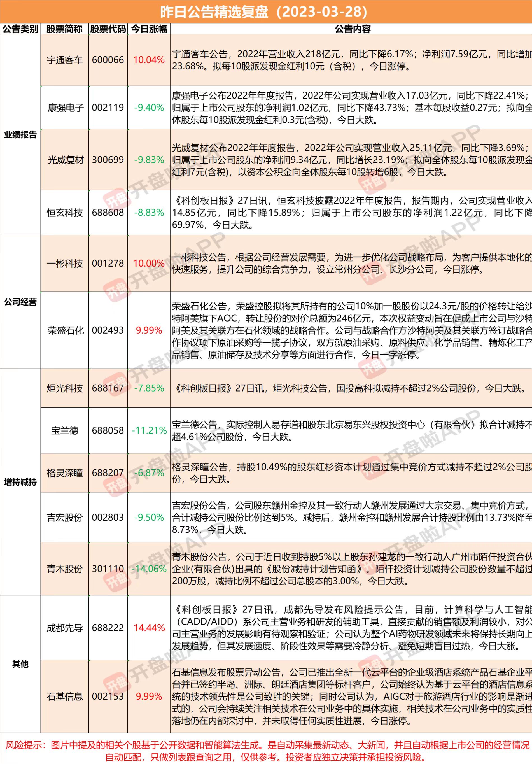Select stock name 青木股份
Viewport: 532px width, 764px height.
[x=65, y=569]
